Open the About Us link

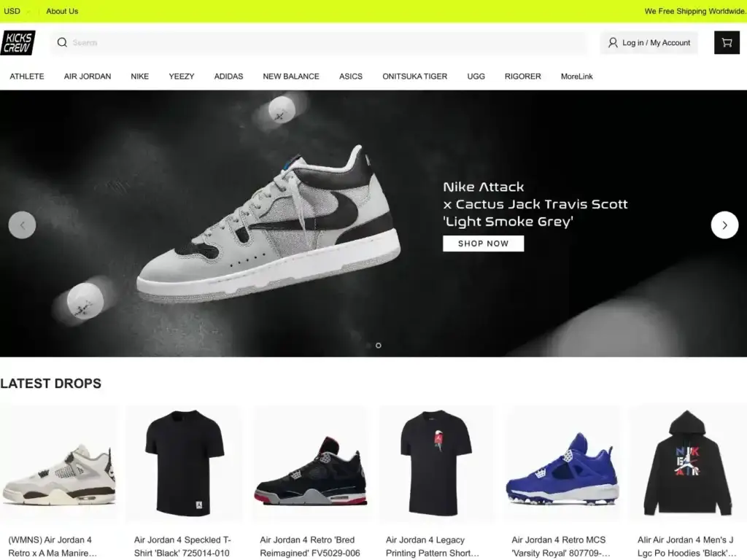[62, 11]
